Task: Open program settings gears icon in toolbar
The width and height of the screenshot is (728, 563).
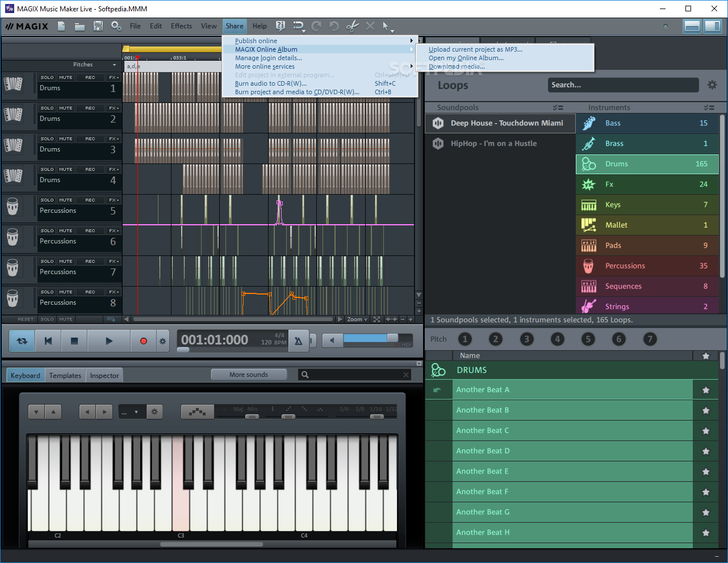Action: pyautogui.click(x=116, y=26)
